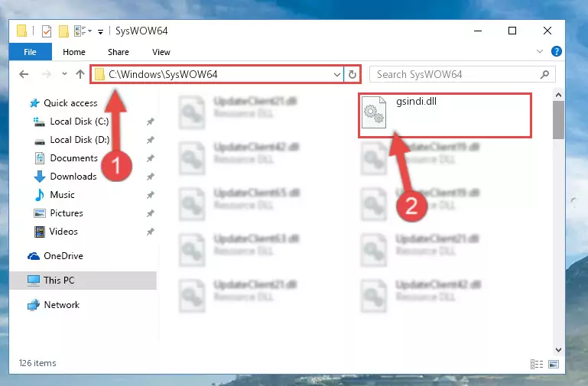
Task: Expand the ribbon with the chevron
Action: coord(539,51)
